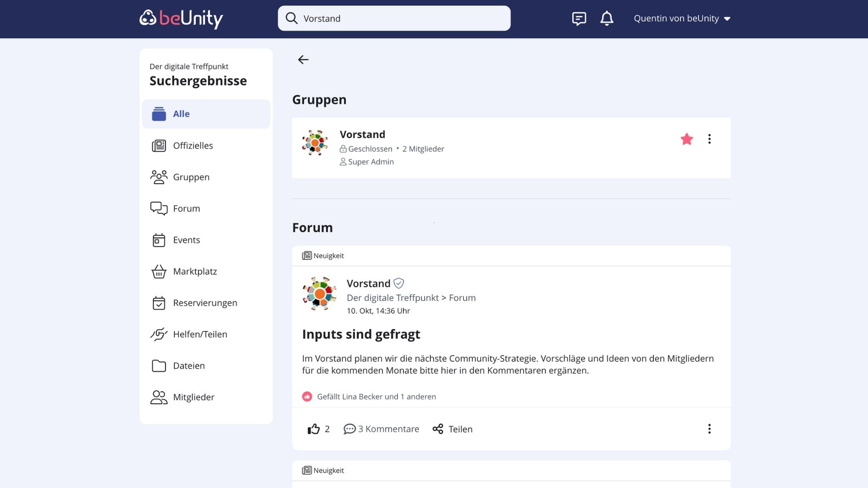Screen dimensions: 868x488
Task: Click the like thumbs-up on the post
Action: (313, 429)
